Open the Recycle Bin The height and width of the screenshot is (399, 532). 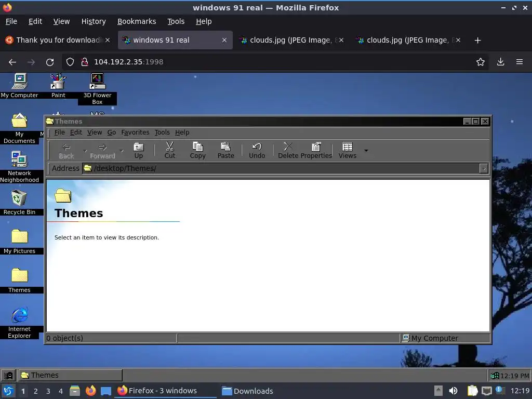[19, 203]
